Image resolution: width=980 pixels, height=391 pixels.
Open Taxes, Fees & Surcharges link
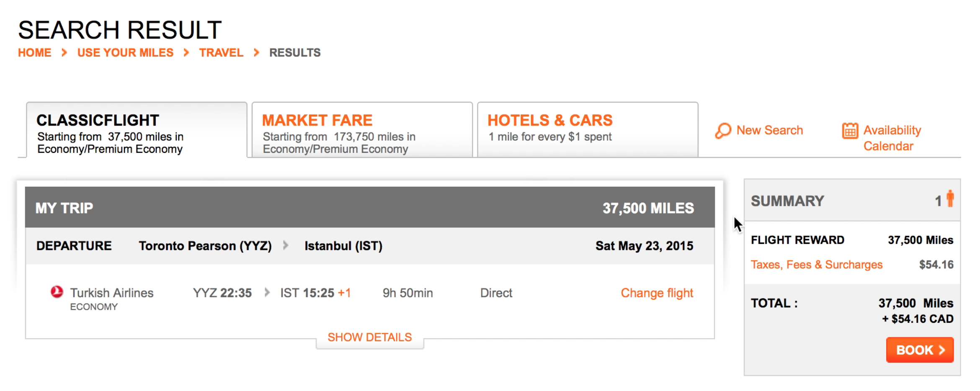click(816, 265)
